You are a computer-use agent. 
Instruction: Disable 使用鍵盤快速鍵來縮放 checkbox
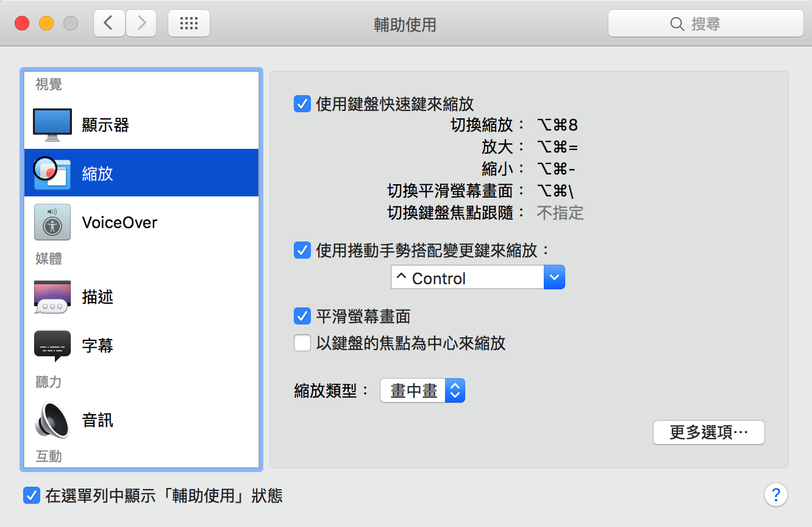coord(302,104)
